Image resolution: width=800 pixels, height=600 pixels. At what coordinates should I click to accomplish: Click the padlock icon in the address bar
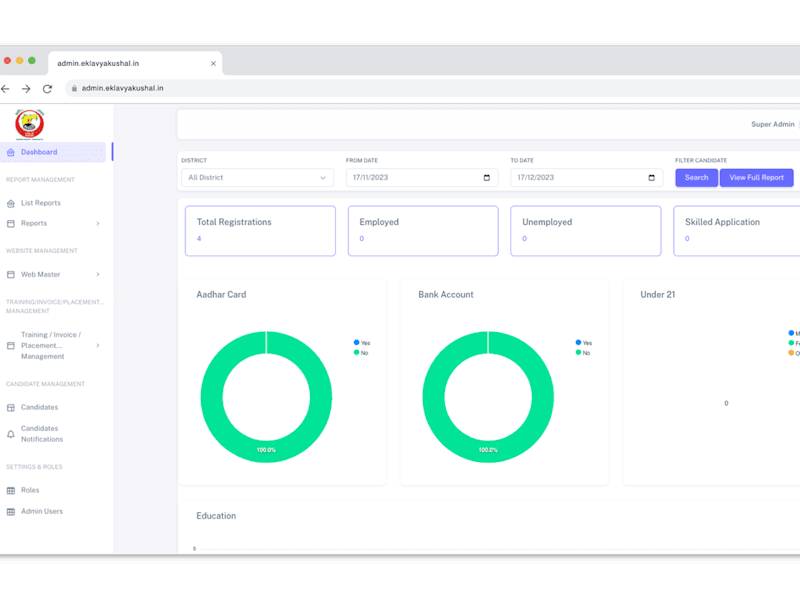pyautogui.click(x=74, y=88)
